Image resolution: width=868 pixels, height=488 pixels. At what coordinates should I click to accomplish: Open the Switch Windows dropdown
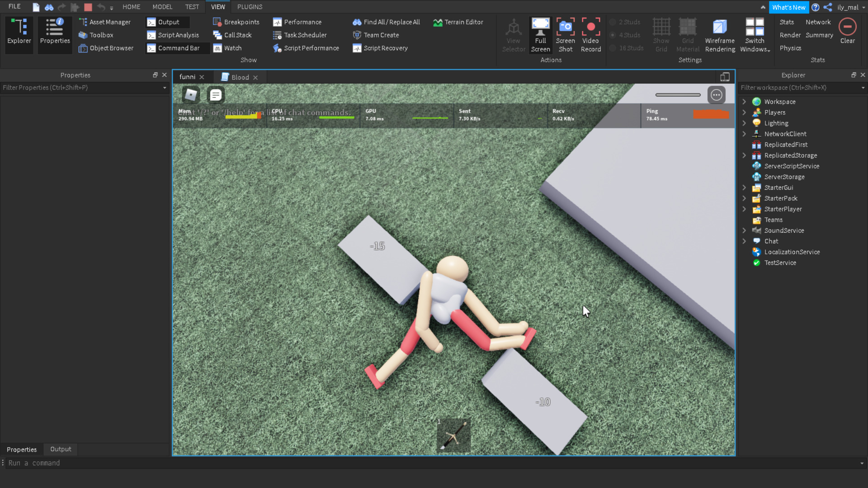[755, 35]
